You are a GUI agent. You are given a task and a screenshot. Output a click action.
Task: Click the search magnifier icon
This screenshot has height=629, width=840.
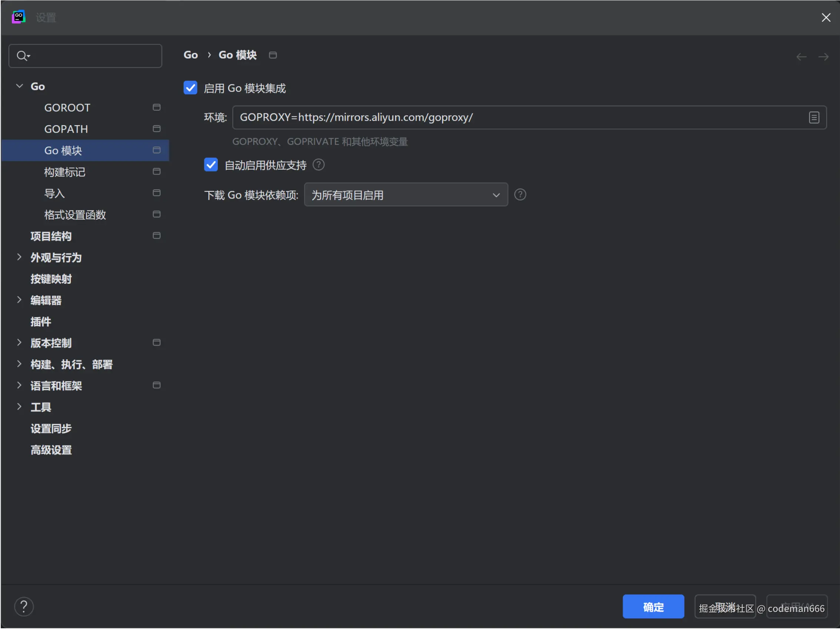(x=22, y=56)
